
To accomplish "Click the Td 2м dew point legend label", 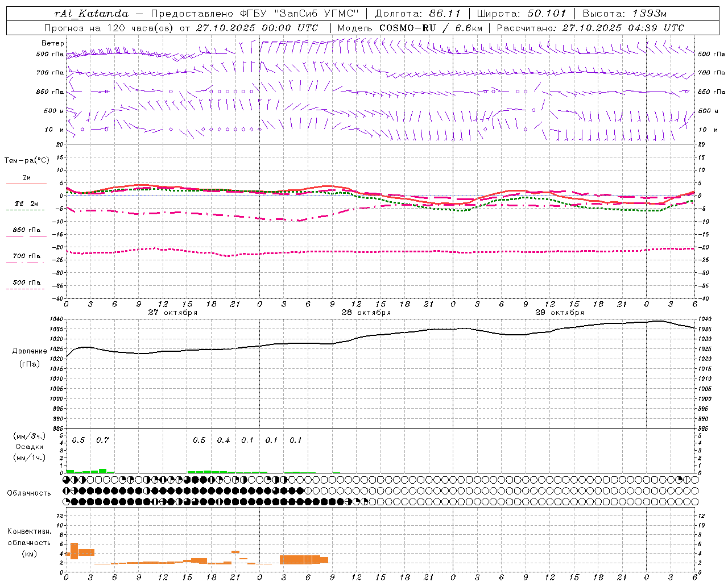I will (x=26, y=203).
